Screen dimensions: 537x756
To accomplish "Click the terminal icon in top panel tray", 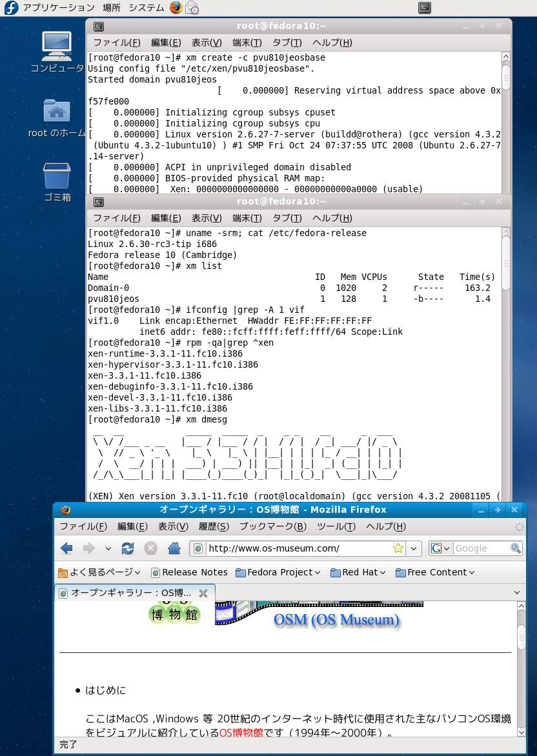I will tap(425, 7).
